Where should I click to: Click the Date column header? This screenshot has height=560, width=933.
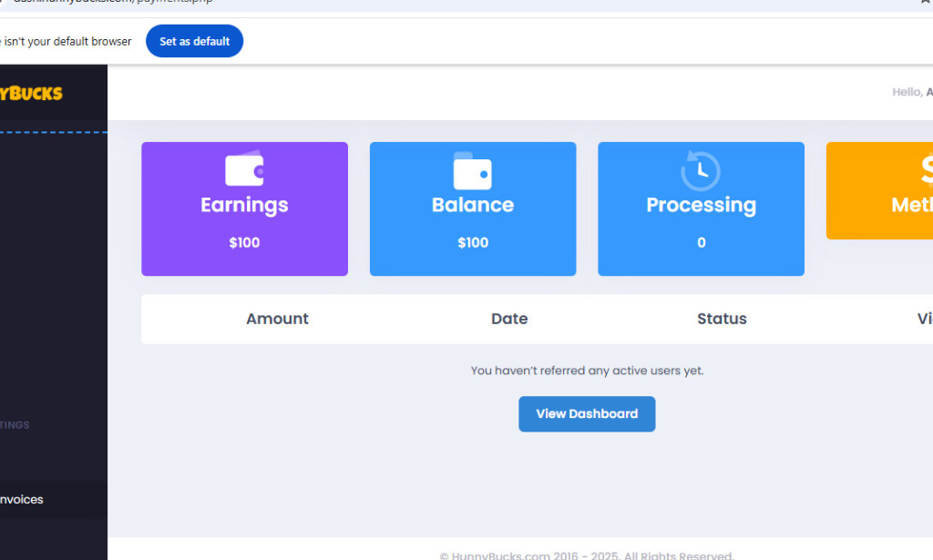point(508,319)
